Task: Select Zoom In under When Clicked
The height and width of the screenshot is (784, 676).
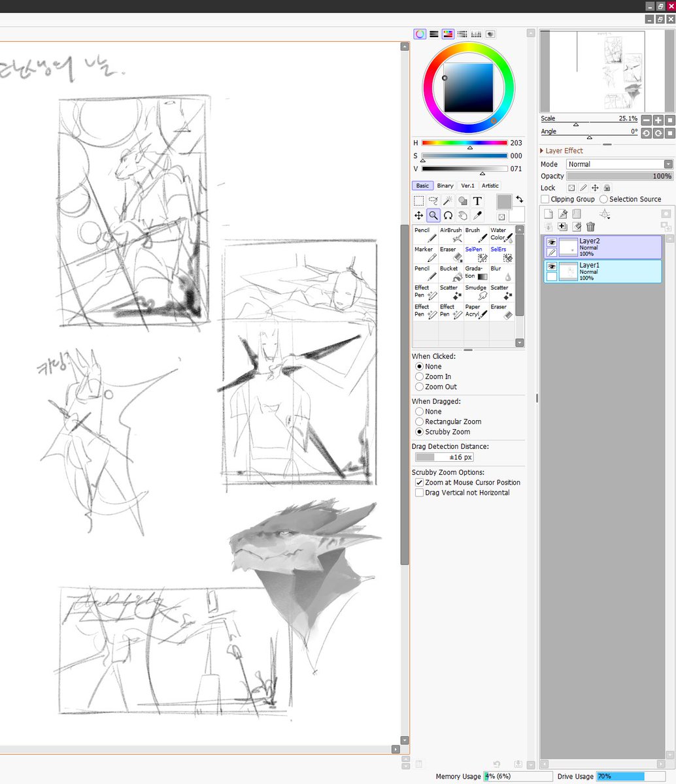Action: [x=420, y=377]
